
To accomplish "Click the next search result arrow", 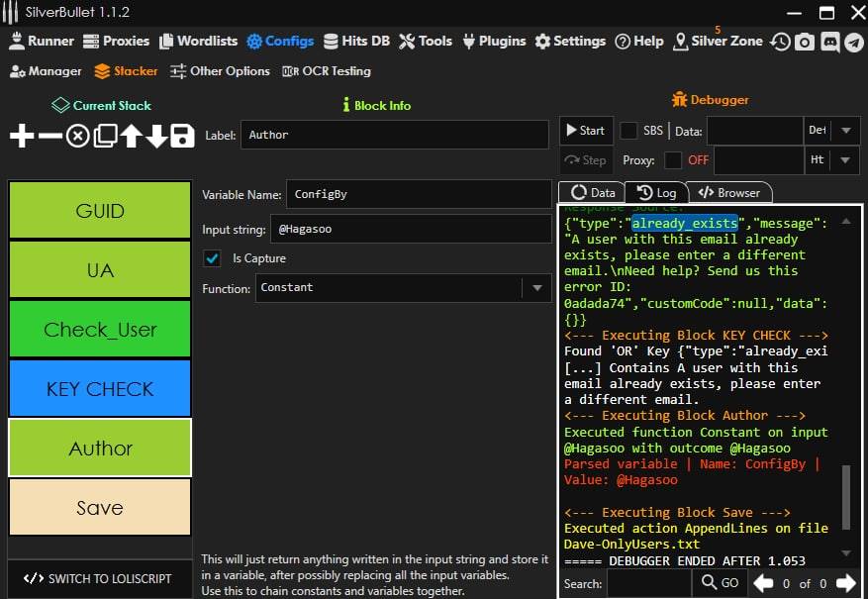I will tap(845, 583).
